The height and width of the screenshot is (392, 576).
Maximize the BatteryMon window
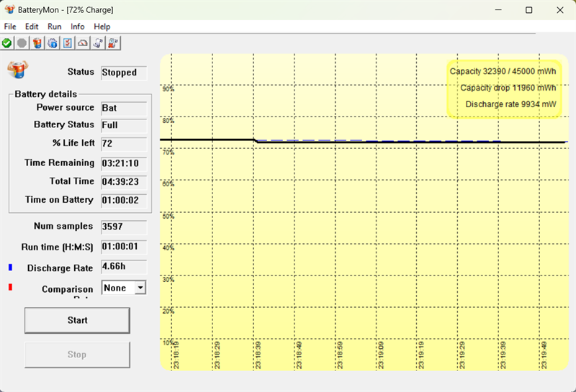528,10
